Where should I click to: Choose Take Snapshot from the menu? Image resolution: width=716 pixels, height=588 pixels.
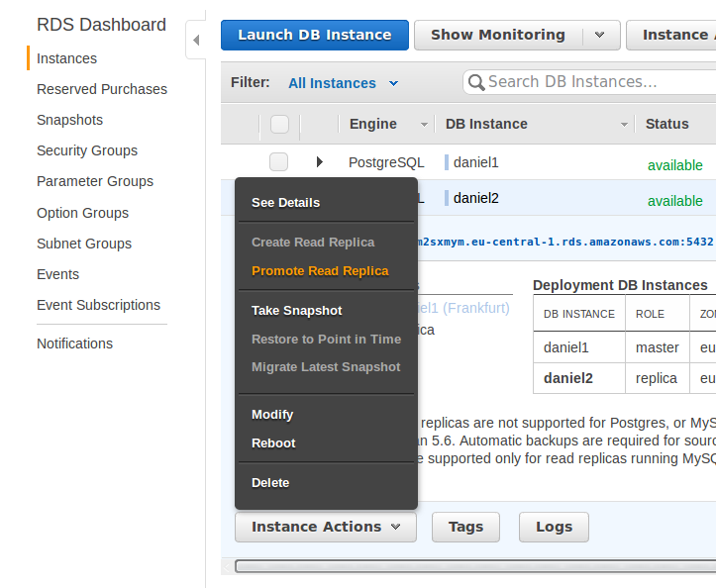(x=297, y=311)
